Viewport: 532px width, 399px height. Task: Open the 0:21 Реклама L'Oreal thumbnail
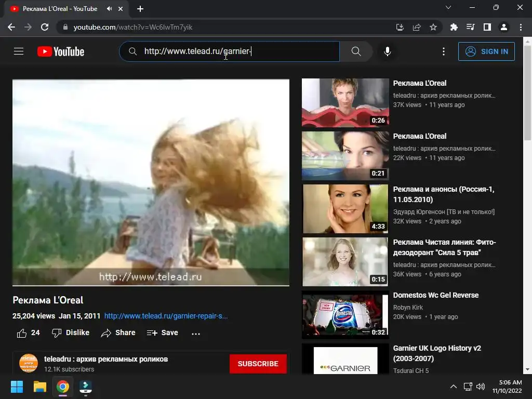[345, 156]
